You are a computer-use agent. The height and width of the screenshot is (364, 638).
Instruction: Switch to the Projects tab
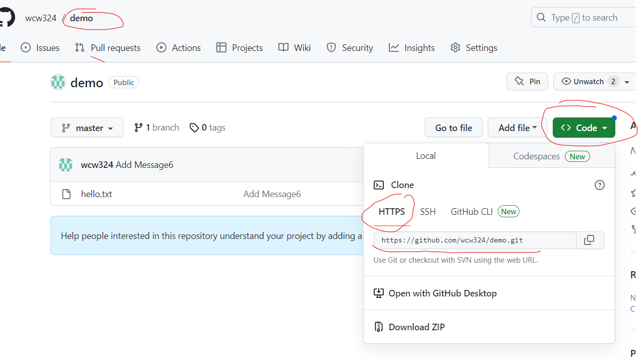tap(240, 47)
